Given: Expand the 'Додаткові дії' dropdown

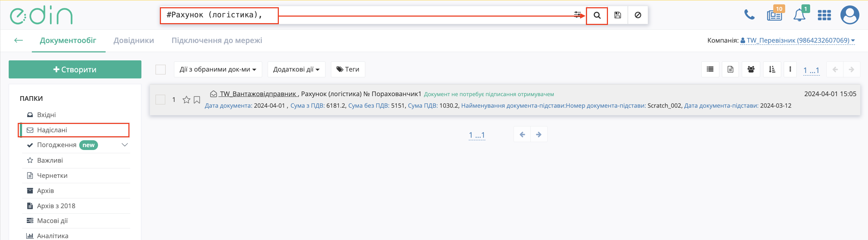Looking at the screenshot, I should [296, 69].
